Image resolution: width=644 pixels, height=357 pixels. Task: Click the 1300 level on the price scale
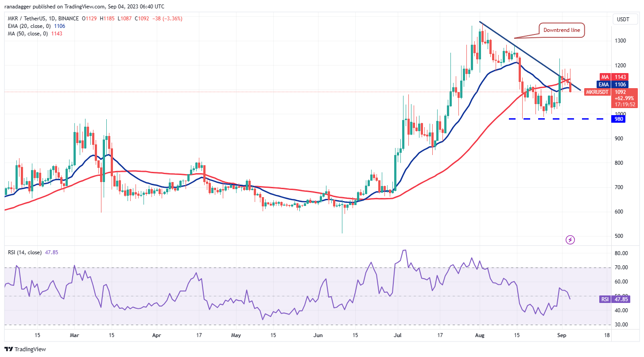tap(619, 41)
